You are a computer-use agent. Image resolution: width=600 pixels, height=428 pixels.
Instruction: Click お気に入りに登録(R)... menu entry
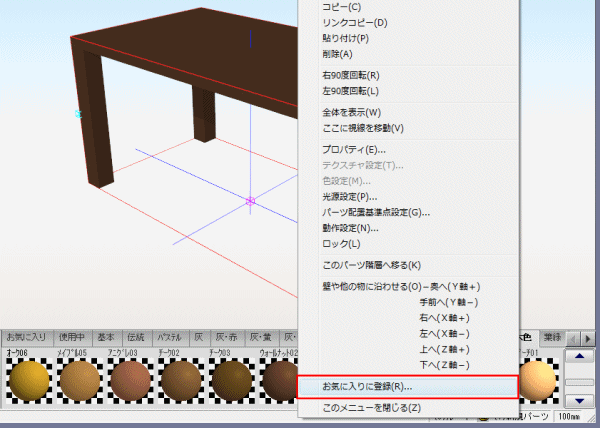367,386
